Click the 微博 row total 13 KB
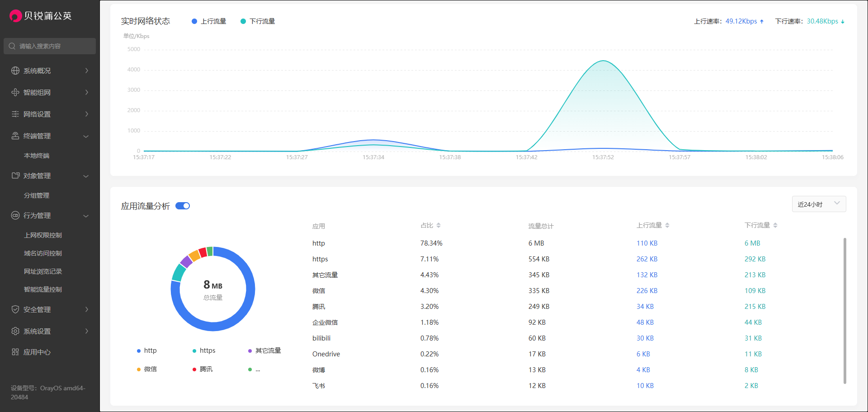This screenshot has width=868, height=412. tap(537, 370)
